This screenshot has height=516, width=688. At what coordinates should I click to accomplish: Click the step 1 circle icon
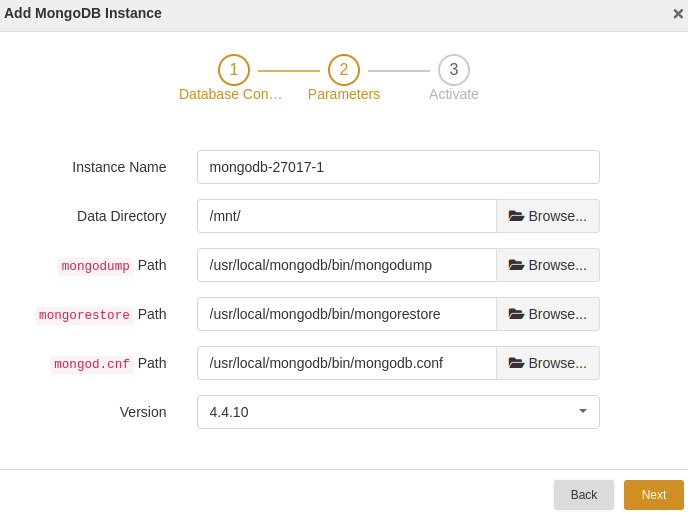tap(234, 70)
